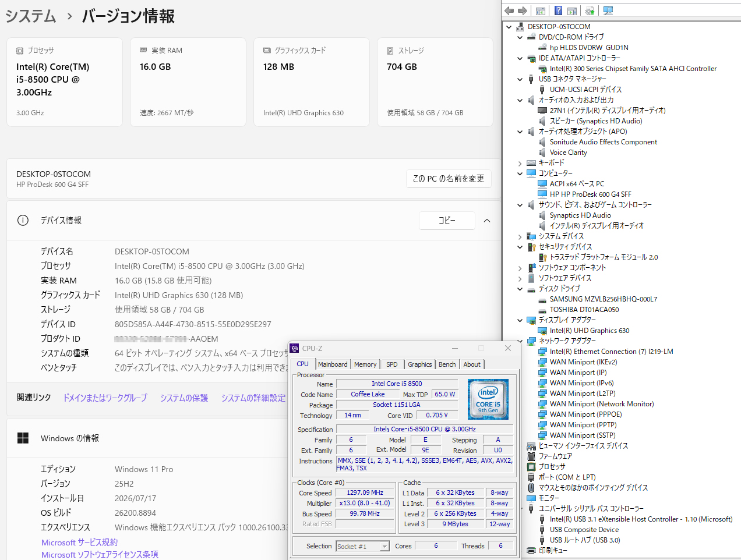Collapse the IDE ATA/ATAPI コントローラー node
The height and width of the screenshot is (560, 741).
click(520, 58)
